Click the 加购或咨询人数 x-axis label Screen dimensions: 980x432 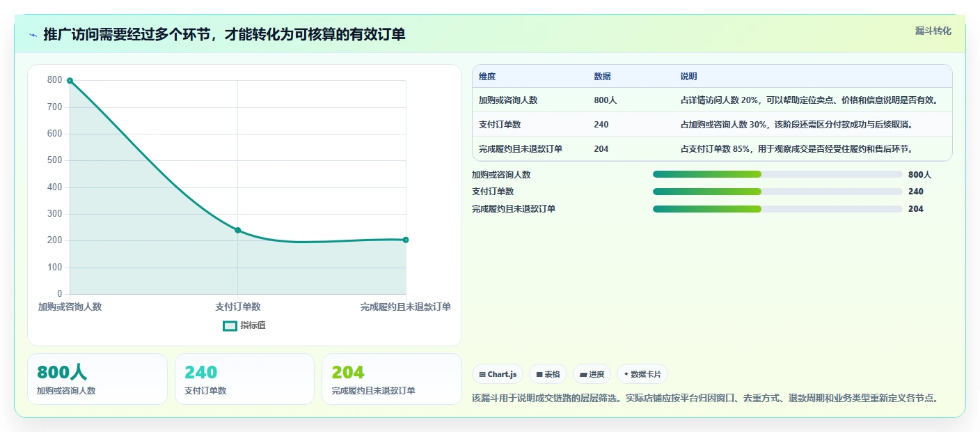tap(70, 307)
